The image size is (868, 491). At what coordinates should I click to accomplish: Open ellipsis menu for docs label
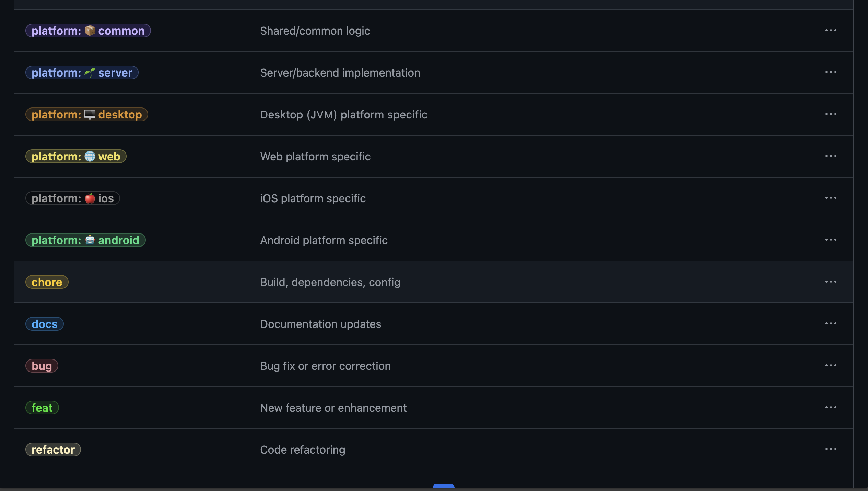831,324
